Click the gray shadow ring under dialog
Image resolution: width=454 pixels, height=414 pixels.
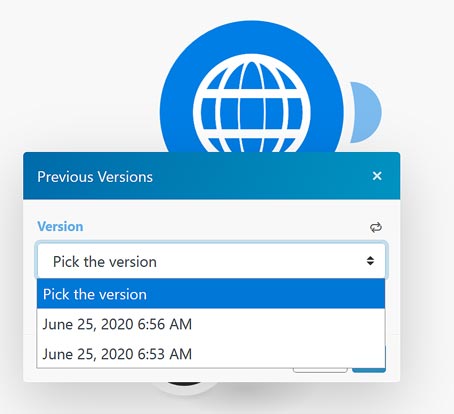point(185,389)
